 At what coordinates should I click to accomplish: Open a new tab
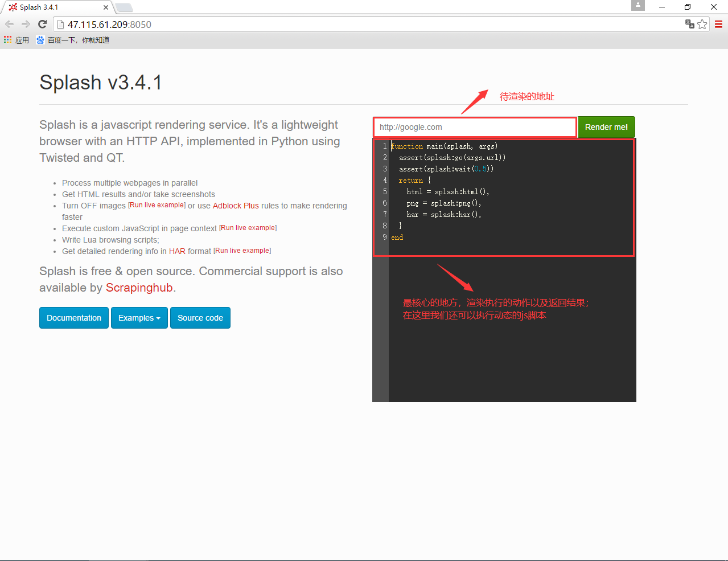point(124,7)
